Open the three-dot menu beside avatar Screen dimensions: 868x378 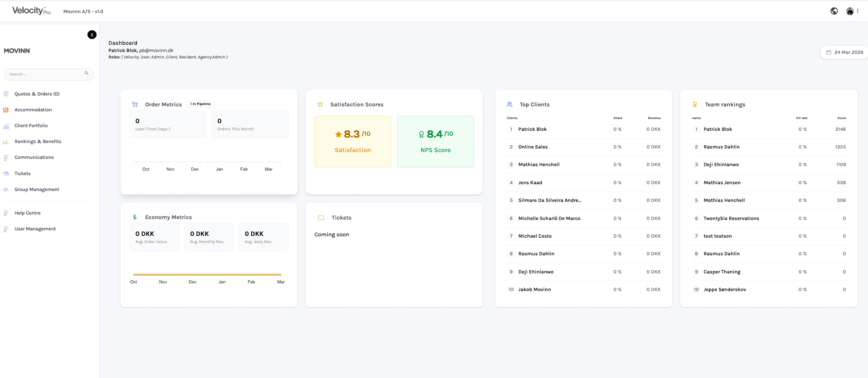858,11
